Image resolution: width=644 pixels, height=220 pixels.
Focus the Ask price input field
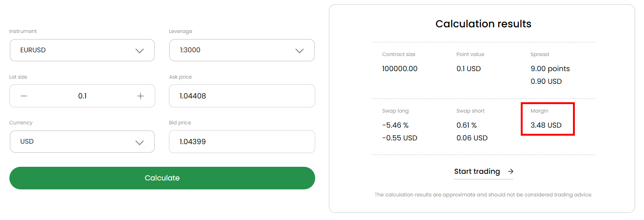click(x=242, y=96)
